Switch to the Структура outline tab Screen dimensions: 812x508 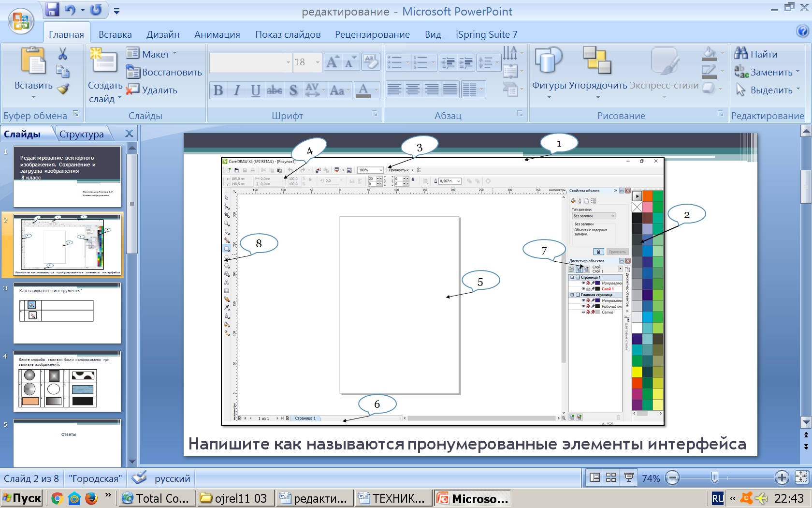[x=82, y=134]
